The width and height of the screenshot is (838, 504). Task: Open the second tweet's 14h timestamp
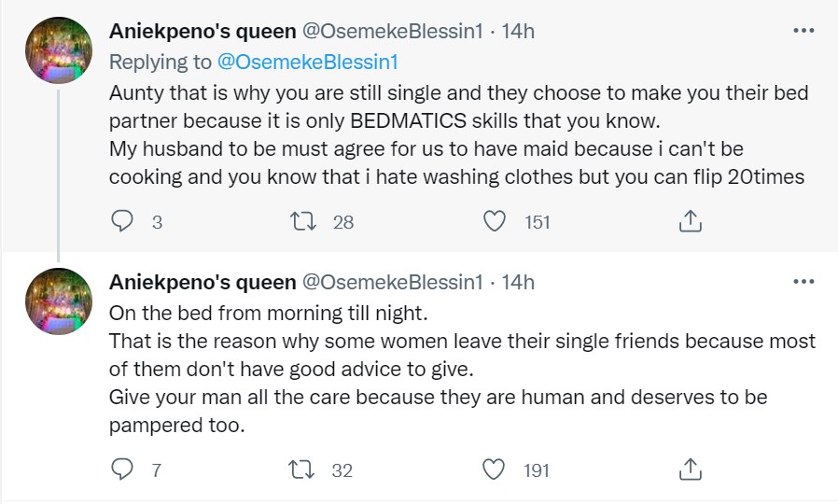tap(518, 282)
